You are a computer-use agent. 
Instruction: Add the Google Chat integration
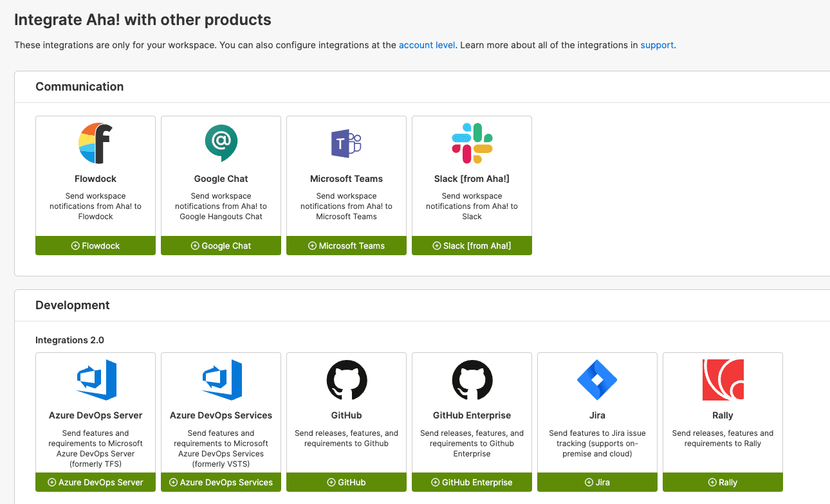tap(221, 246)
